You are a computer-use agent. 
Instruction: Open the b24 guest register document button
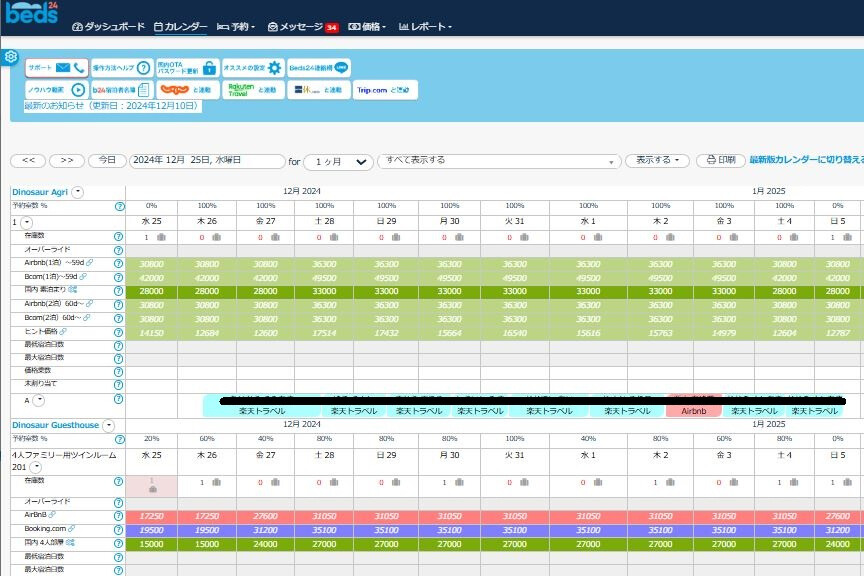point(122,89)
